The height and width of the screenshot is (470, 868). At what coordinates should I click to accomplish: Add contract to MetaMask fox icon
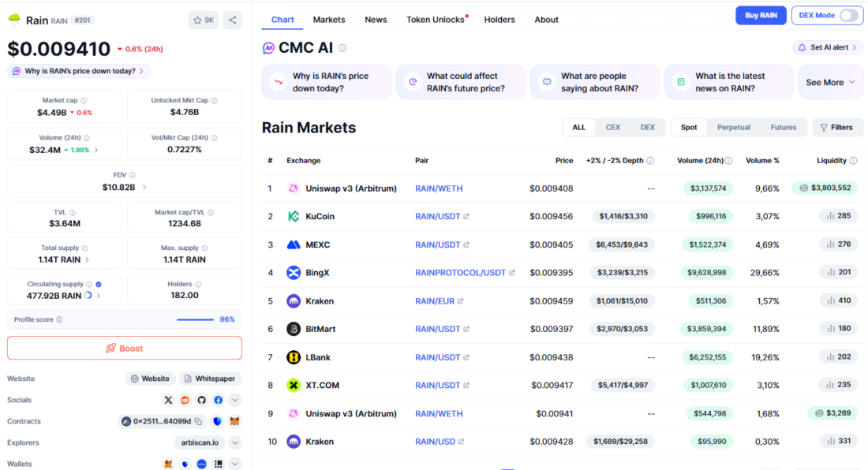(x=234, y=421)
